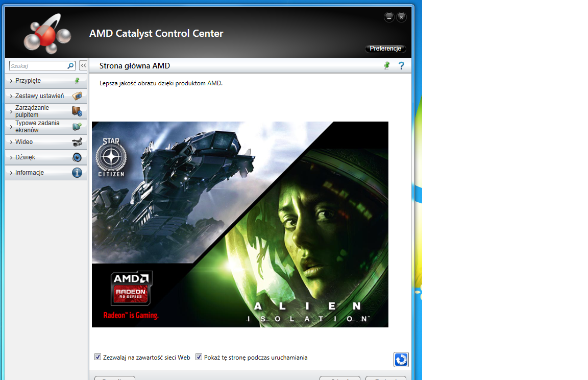
Task: Click the search magnifier icon
Action: click(x=70, y=66)
